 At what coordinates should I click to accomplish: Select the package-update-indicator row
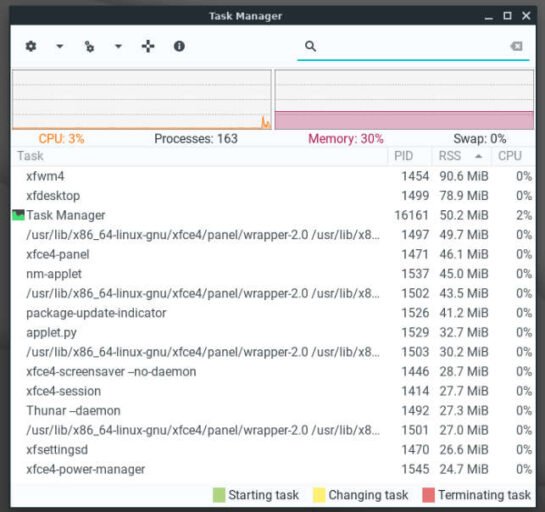(x=273, y=313)
